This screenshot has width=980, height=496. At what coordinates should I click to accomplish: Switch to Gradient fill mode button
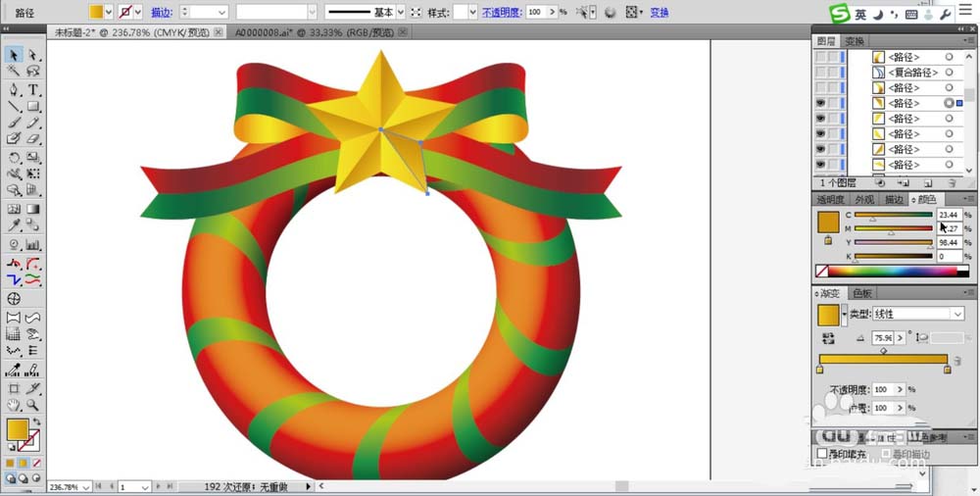pyautogui.click(x=24, y=464)
